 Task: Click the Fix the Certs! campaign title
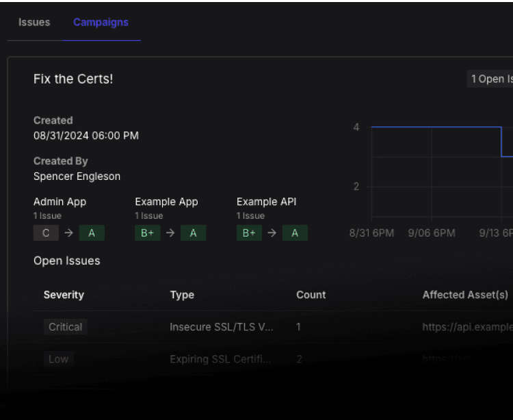73,79
